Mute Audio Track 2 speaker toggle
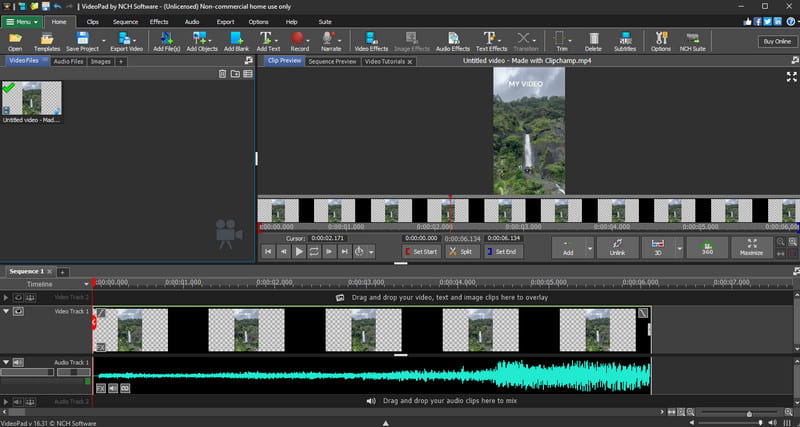Viewport: 800px width, 427px height. point(18,402)
